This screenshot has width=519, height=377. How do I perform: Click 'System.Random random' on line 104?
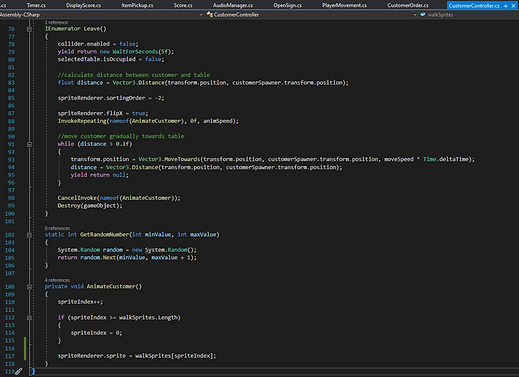(90, 250)
